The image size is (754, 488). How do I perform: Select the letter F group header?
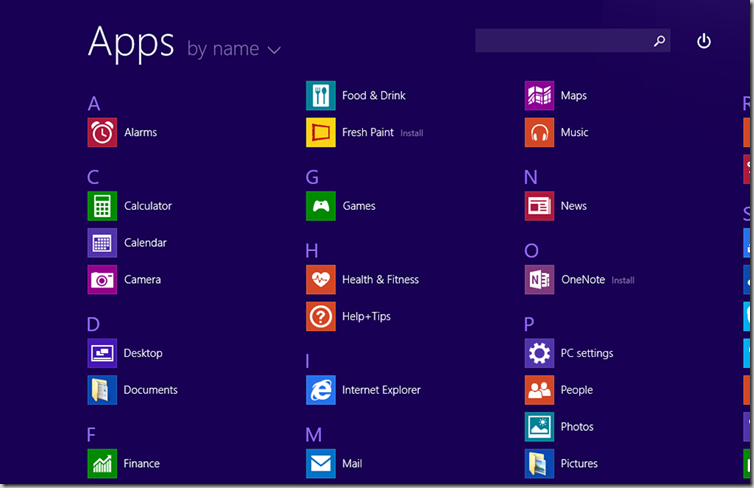(x=91, y=435)
